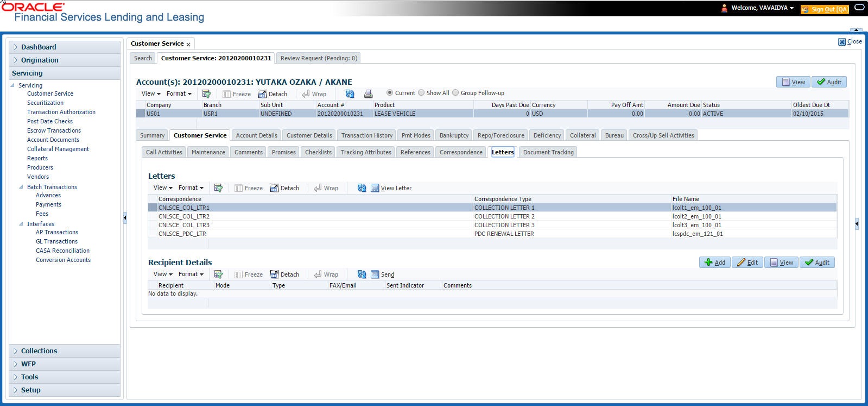Open the Welcome, VAVAIDYA user dropdown
Screen dimensions: 868x406
coord(762,8)
